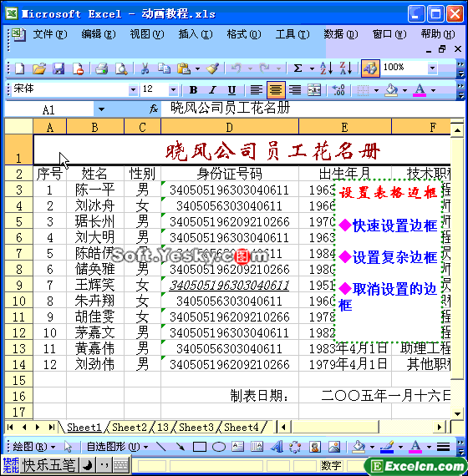Open the 文件 menu

49,34
